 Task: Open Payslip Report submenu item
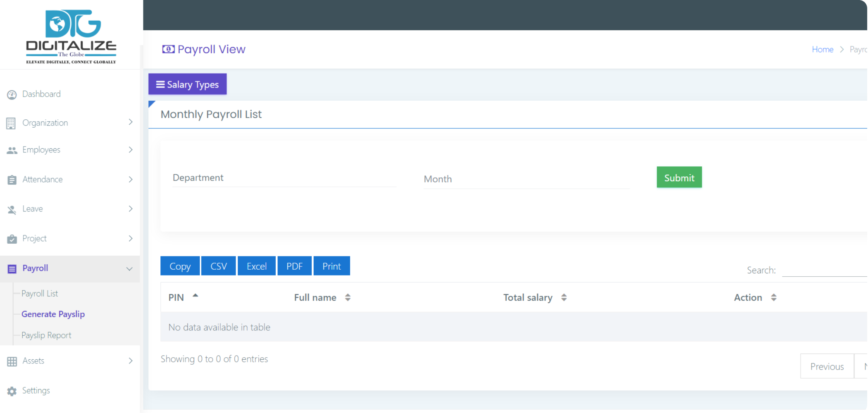tap(46, 335)
